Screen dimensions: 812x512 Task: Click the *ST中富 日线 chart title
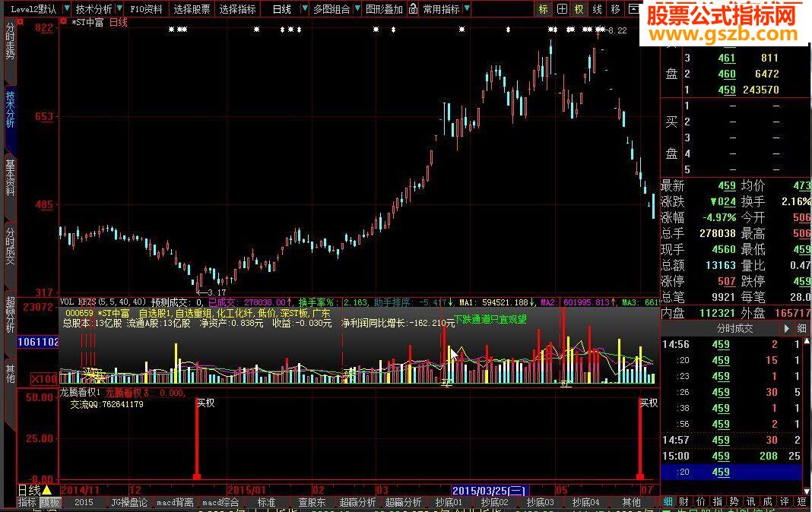tap(100, 23)
